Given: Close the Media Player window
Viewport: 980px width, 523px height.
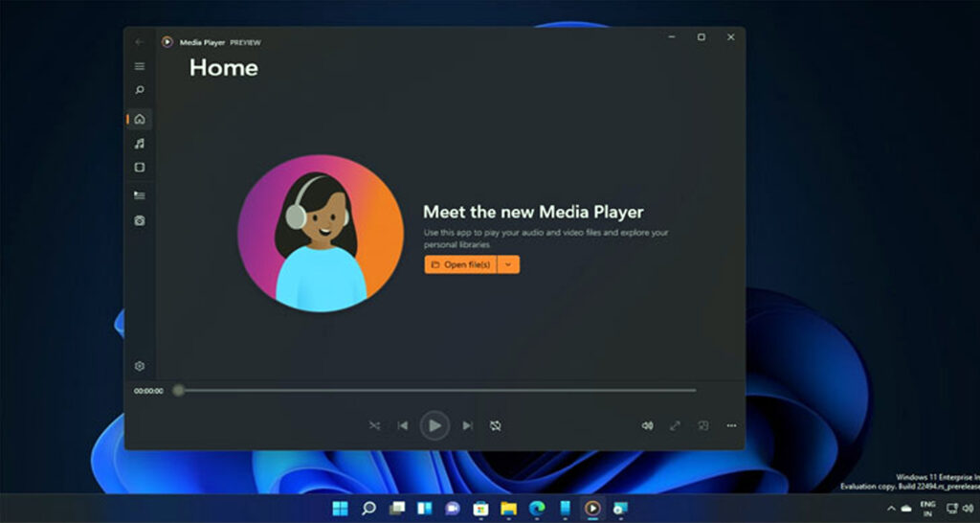Looking at the screenshot, I should point(730,37).
